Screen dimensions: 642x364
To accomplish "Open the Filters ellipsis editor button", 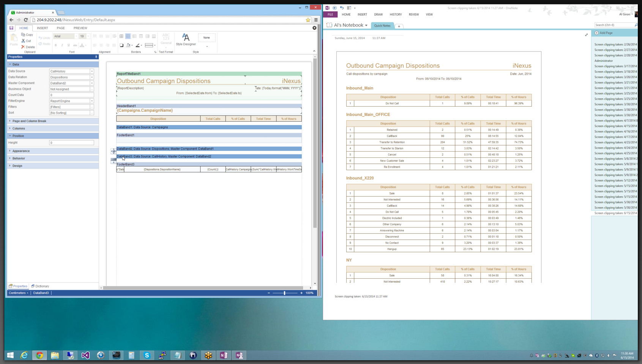I will (x=92, y=107).
